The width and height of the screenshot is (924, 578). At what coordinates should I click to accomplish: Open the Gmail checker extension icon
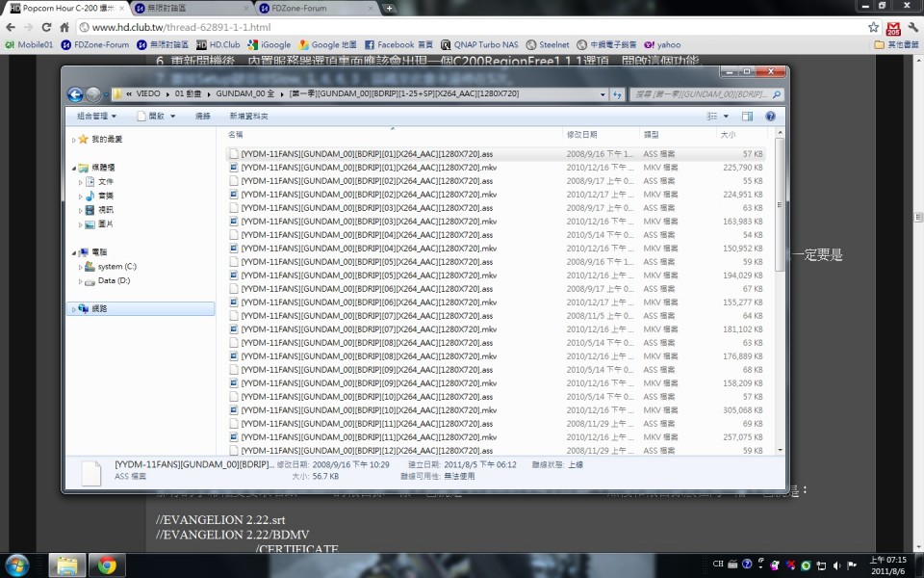click(x=893, y=28)
